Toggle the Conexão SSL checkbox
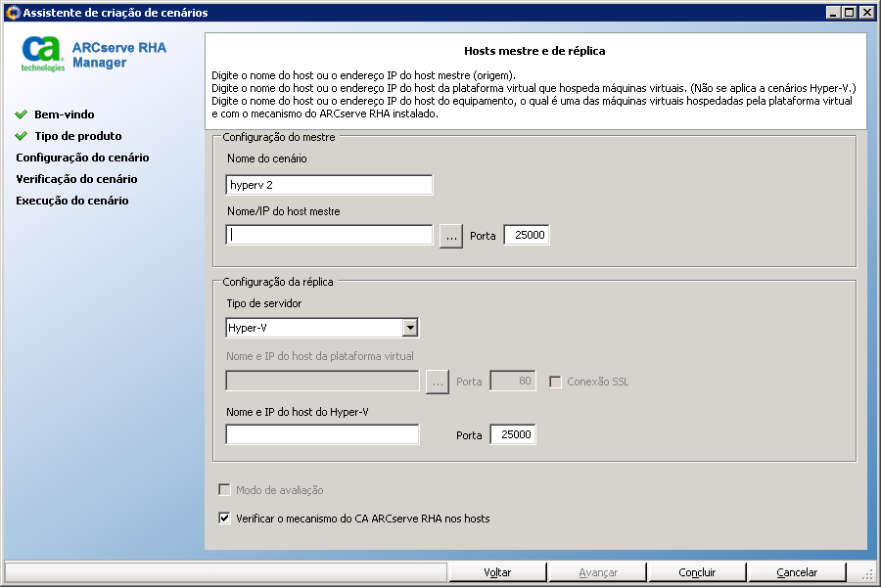Image resolution: width=881 pixels, height=588 pixels. pos(555,382)
